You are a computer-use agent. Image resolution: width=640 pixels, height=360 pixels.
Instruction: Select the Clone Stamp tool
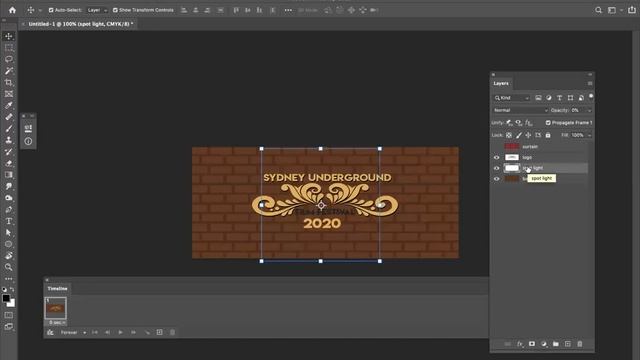point(9,140)
